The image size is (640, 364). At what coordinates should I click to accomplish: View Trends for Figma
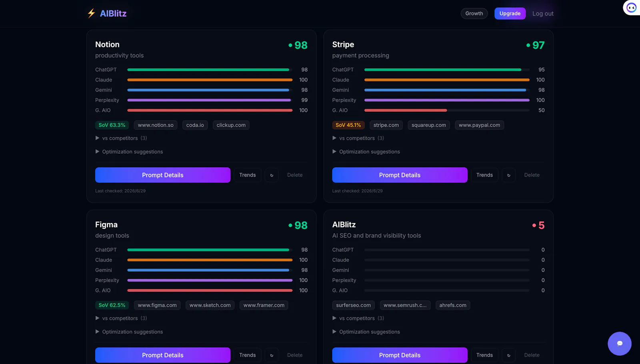[248, 355]
